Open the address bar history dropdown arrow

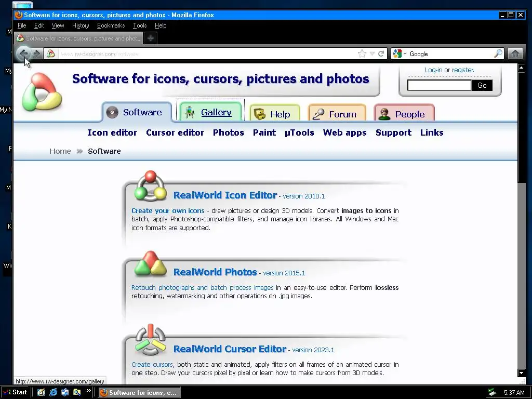(372, 54)
